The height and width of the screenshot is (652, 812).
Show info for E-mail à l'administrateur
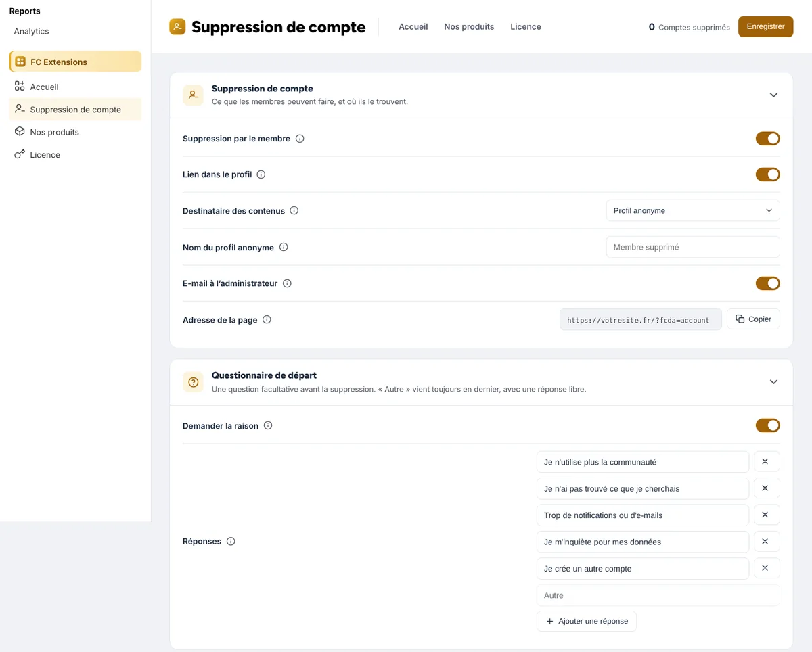point(287,283)
